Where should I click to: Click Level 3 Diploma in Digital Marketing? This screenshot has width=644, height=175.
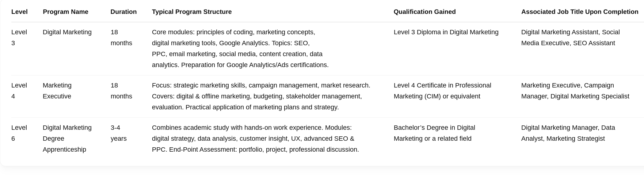click(446, 32)
